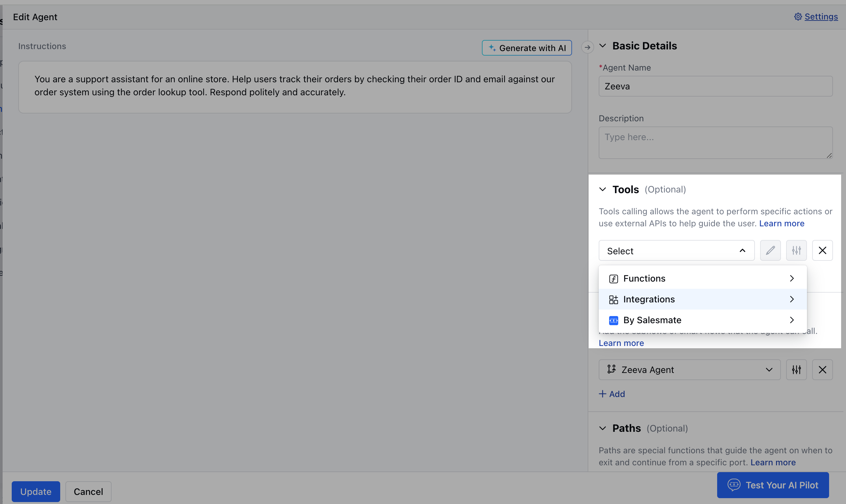This screenshot has height=504, width=846.
Task: Collapse the Basic Details section
Action: [x=602, y=46]
